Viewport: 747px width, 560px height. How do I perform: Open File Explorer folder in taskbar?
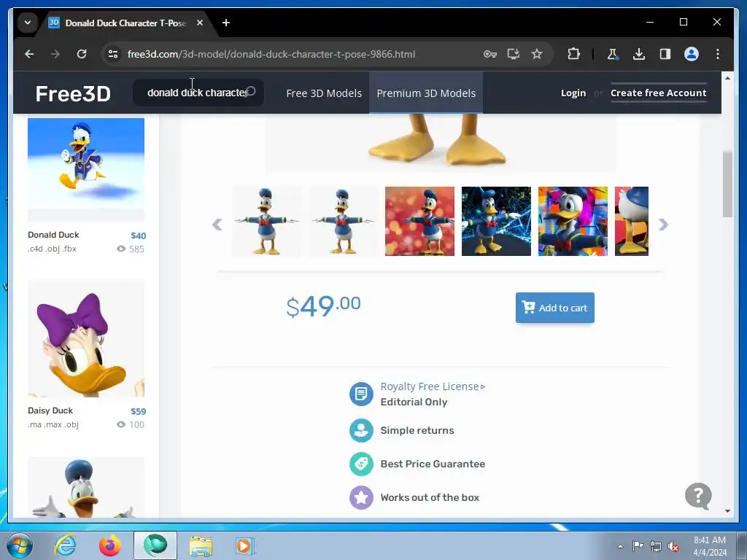tap(201, 545)
